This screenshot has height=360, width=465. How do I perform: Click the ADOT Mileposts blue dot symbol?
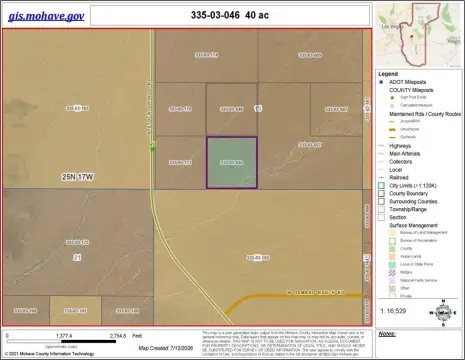(381, 82)
